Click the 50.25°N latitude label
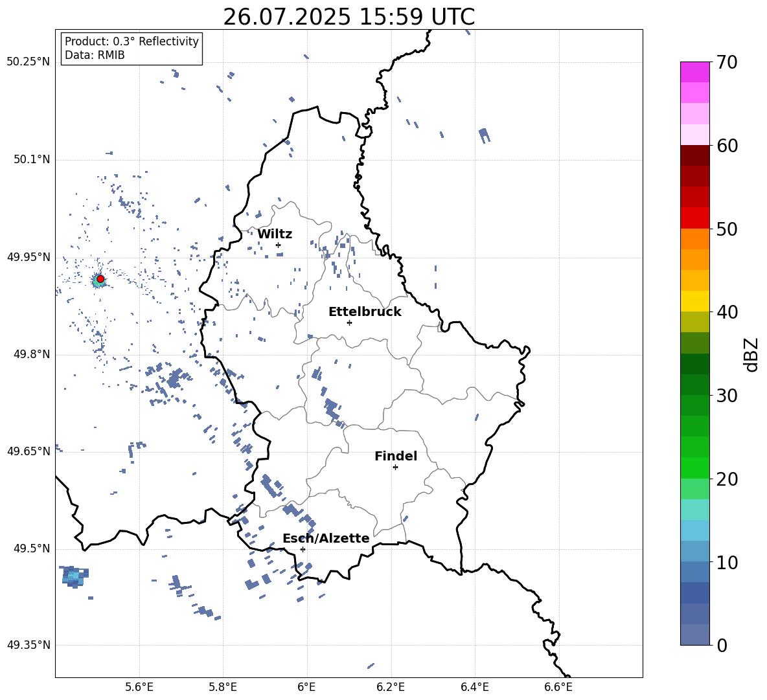767x700 pixels. (x=29, y=62)
